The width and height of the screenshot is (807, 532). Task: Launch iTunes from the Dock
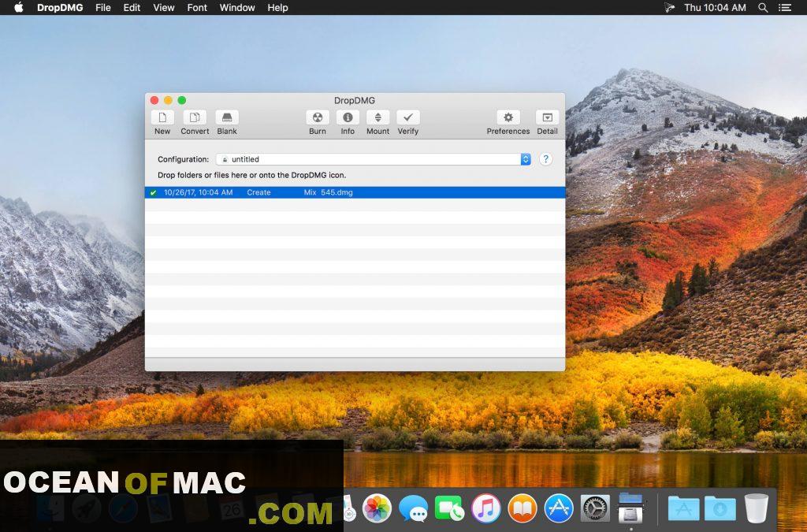(485, 508)
